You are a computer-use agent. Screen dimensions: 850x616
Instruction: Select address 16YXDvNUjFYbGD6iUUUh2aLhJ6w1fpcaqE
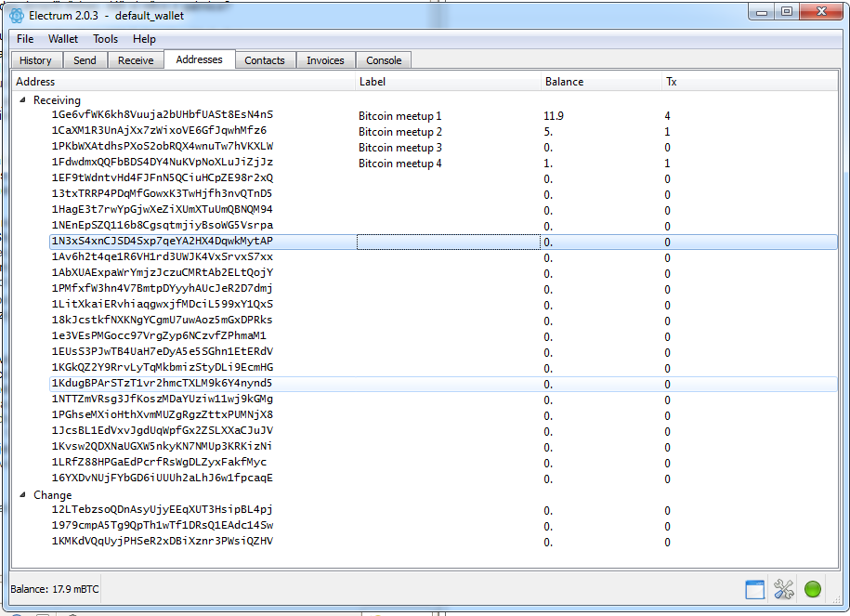click(162, 478)
